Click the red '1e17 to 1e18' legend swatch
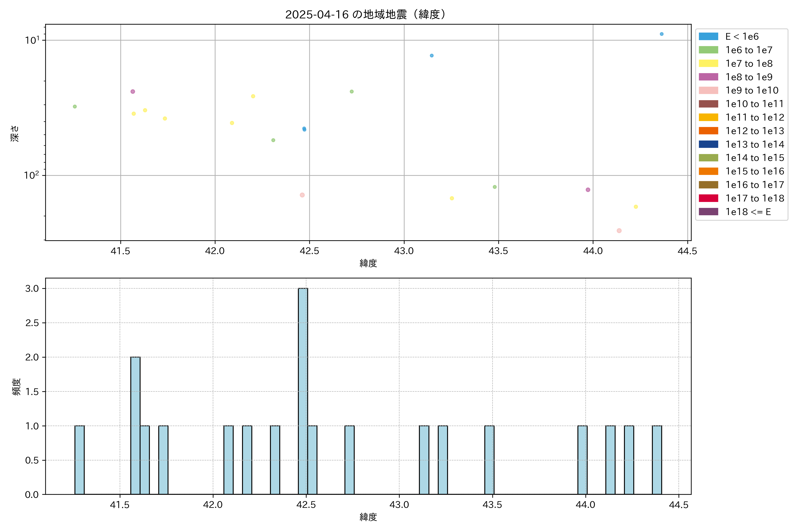Viewport: 798px width, 532px height. pyautogui.click(x=708, y=198)
